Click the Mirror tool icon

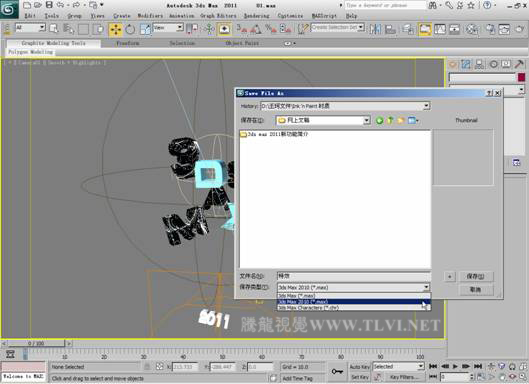(375, 29)
